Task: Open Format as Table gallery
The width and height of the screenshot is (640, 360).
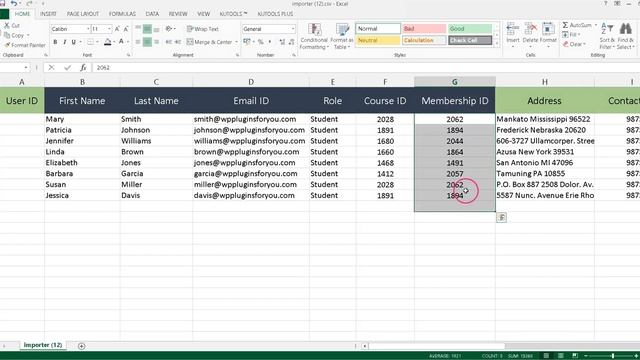Action: (342, 36)
